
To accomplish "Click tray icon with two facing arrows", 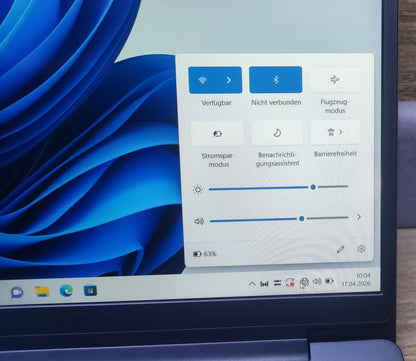I will click(264, 284).
